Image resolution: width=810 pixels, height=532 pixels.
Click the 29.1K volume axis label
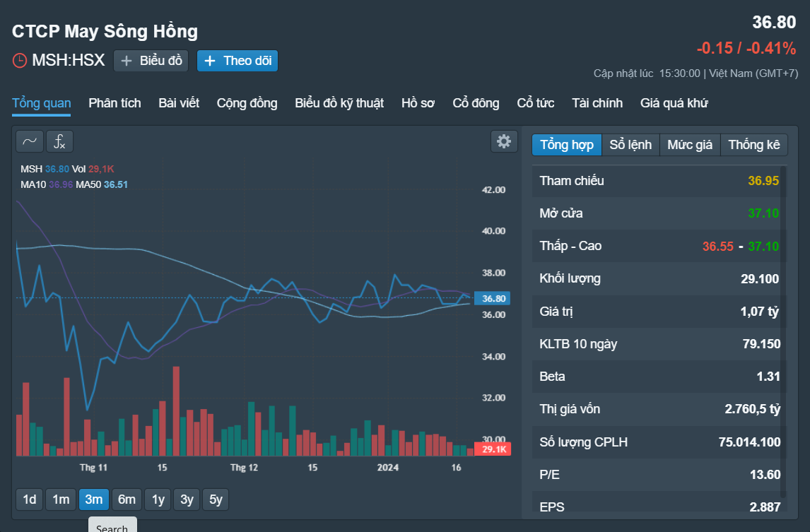493,449
